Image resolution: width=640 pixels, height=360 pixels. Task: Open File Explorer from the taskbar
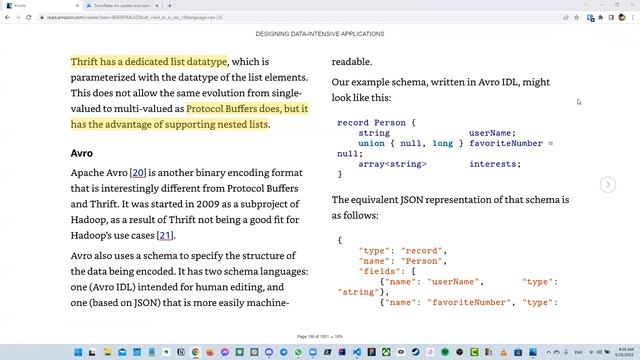[x=108, y=352]
